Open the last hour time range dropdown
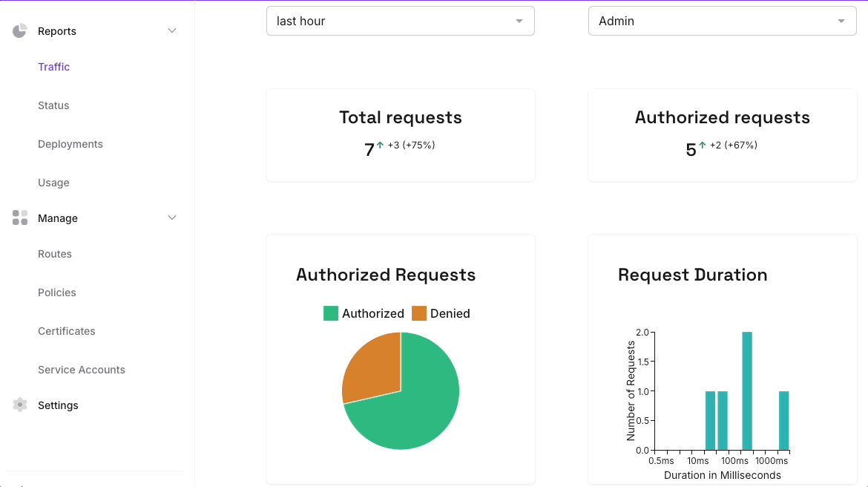Image resolution: width=868 pixels, height=487 pixels. tap(400, 21)
